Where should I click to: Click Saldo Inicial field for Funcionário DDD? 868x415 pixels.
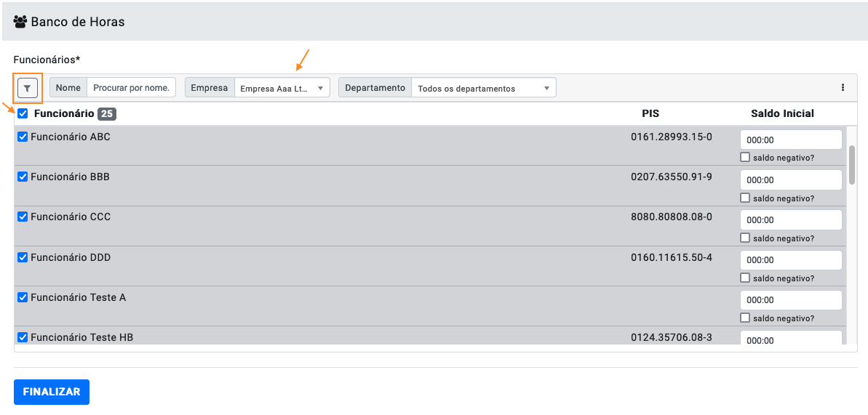(791, 260)
